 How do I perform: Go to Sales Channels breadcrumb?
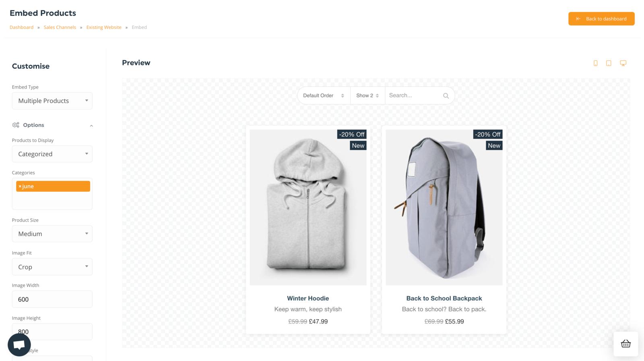[60, 27]
